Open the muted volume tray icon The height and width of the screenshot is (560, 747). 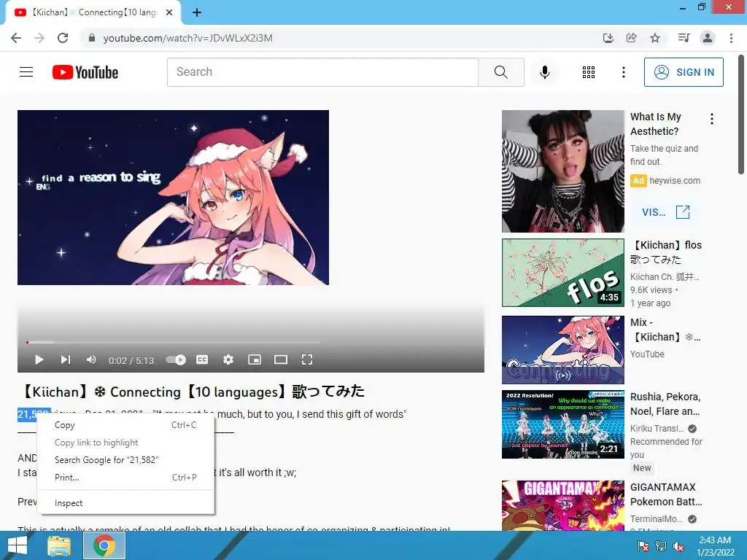[x=678, y=546]
